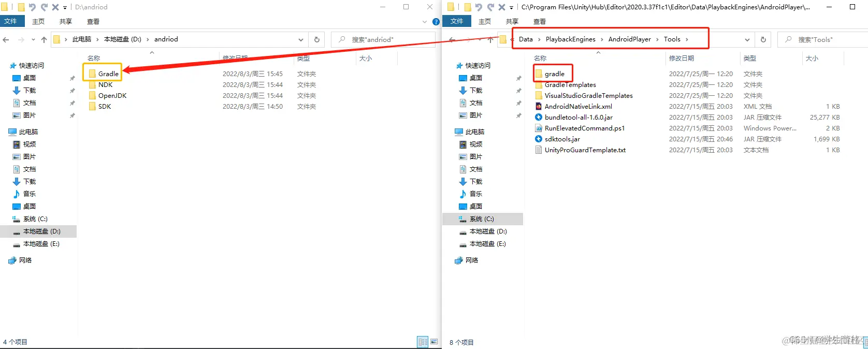This screenshot has height=349, width=868.
Task: Select 本地磁盘 (E:) in right window sidebar
Action: [488, 243]
